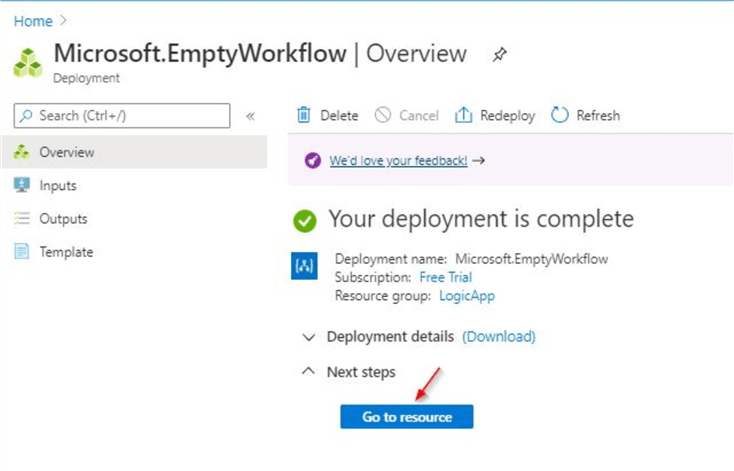Viewport: 734px width, 471px height.
Task: Click the Redeploy upload icon
Action: tap(463, 115)
